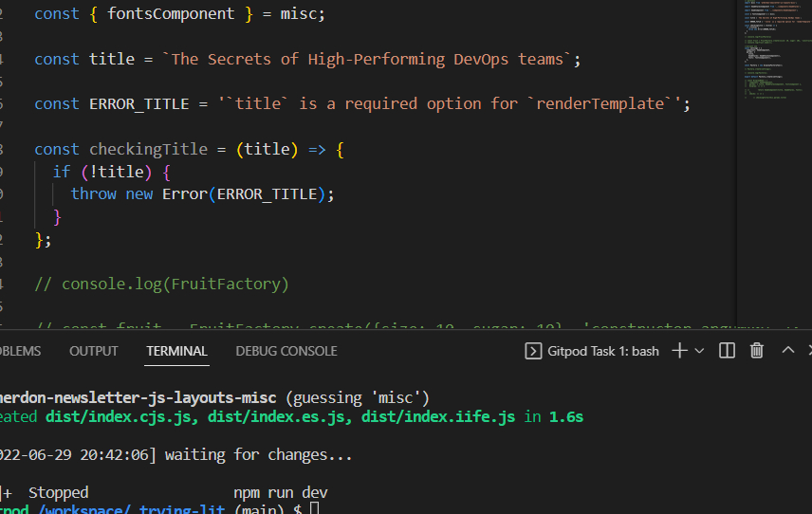Switch to the DEBUG CONSOLE tab
This screenshot has width=812, height=514.
tap(286, 351)
